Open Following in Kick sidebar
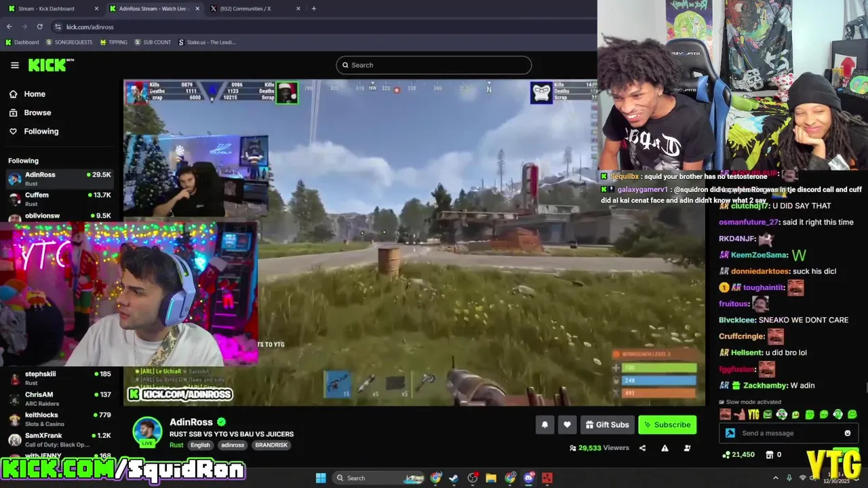Screen dimensions: 868x488 point(34,131)
